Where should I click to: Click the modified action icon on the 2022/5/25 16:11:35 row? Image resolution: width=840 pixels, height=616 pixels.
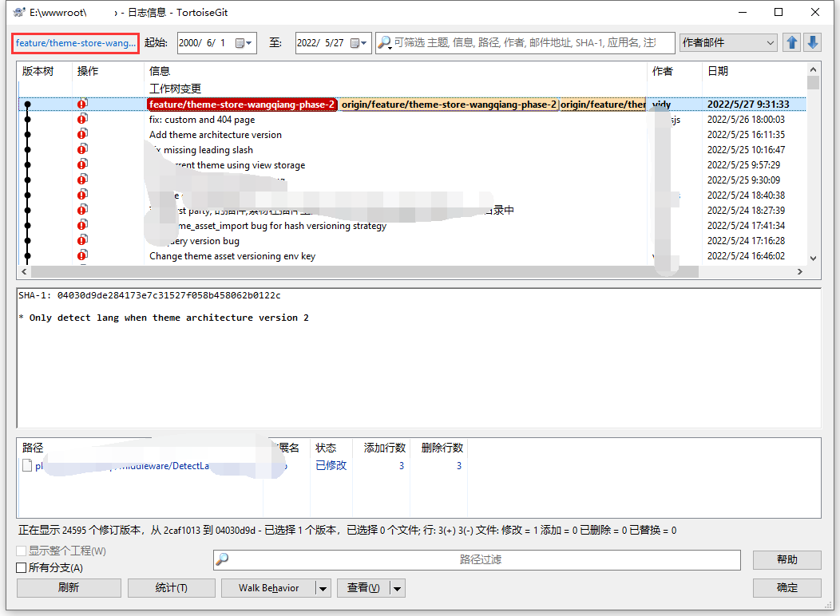82,134
